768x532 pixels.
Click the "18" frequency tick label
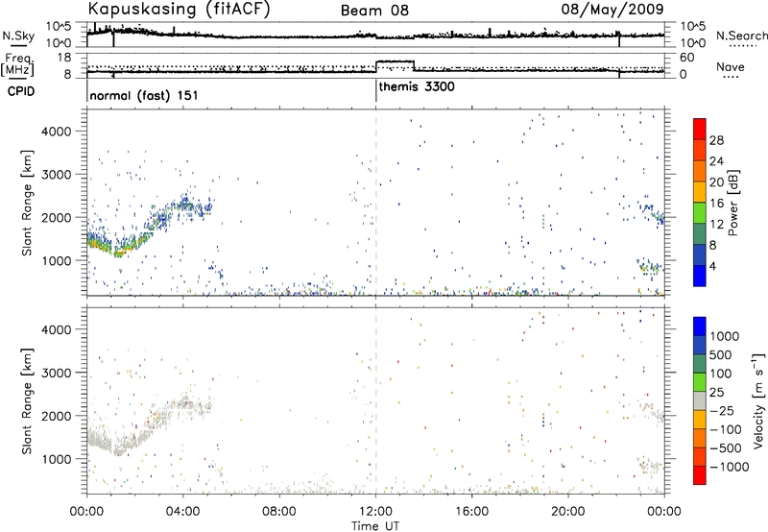(x=64, y=58)
